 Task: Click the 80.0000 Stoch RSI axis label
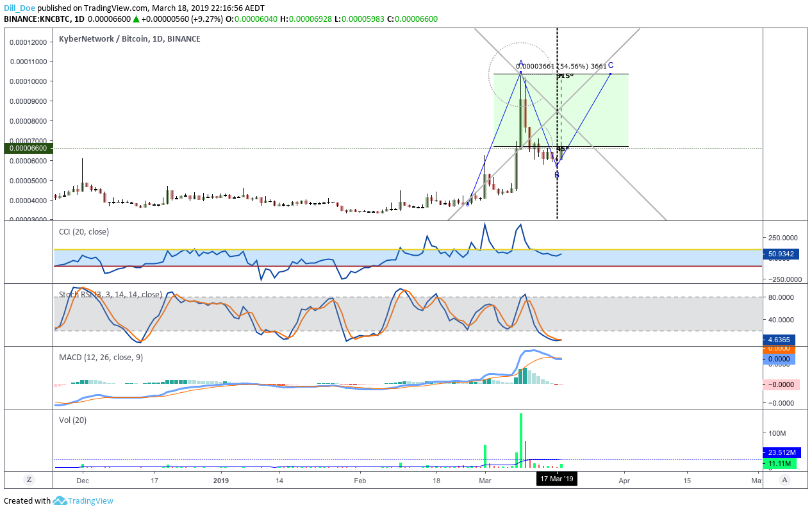point(782,297)
